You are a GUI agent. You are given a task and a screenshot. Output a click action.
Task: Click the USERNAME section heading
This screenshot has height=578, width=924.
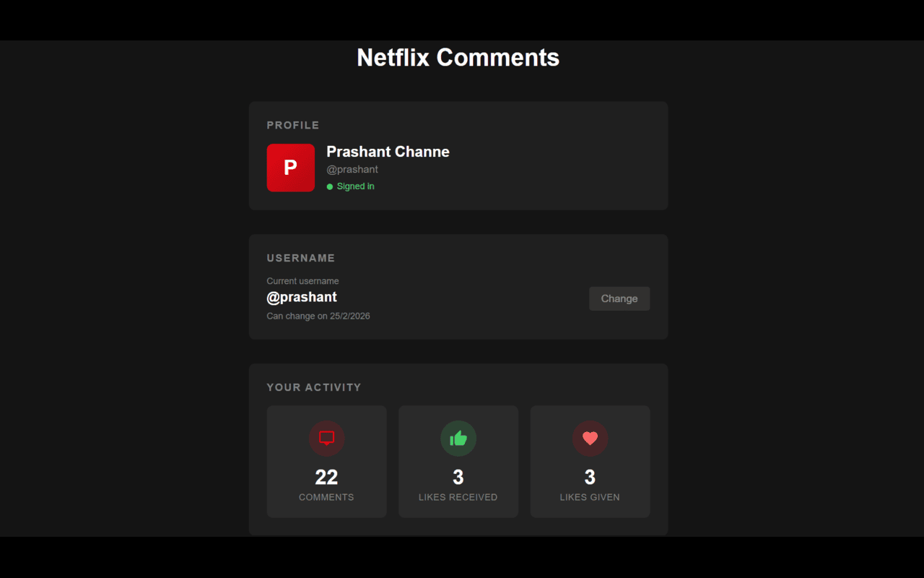pos(301,258)
